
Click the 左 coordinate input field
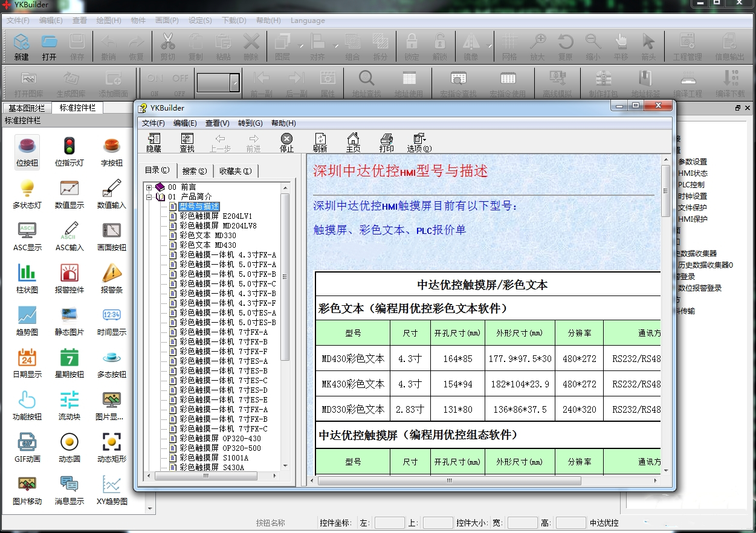[389, 523]
